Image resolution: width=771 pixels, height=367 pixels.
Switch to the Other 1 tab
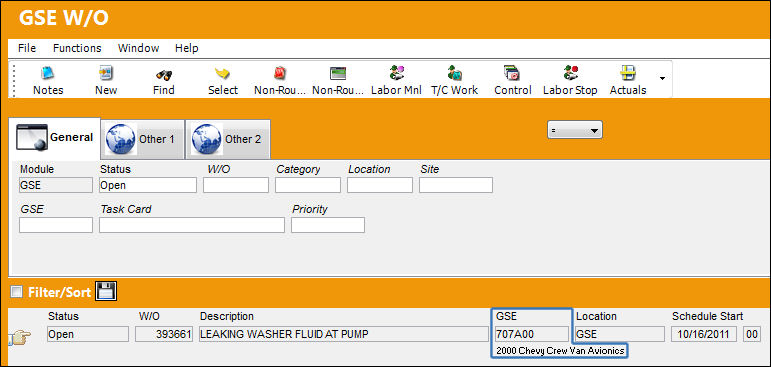[143, 139]
